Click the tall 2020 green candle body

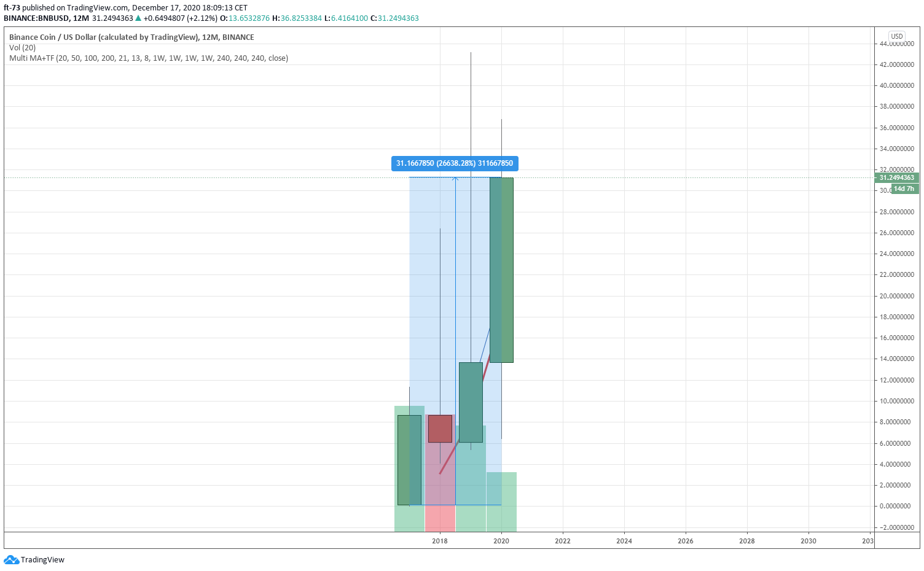(x=501, y=270)
